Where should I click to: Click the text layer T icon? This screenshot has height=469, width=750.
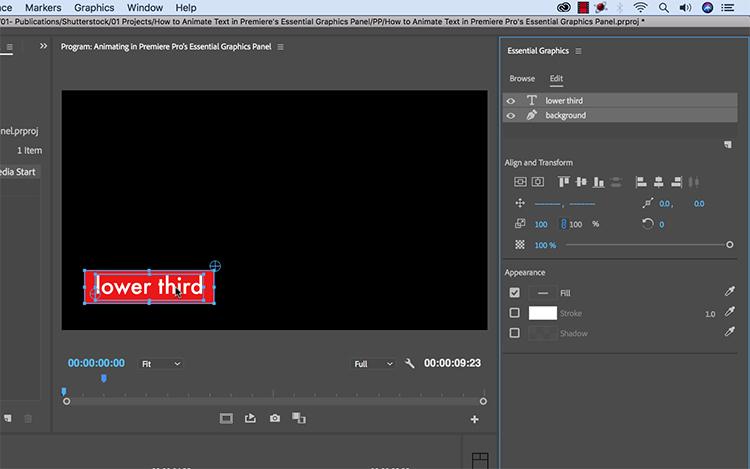pos(531,100)
